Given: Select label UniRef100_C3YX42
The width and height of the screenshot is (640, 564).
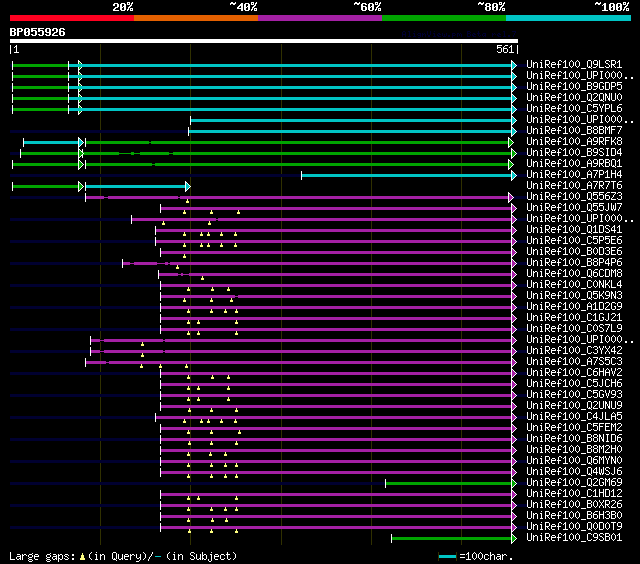Looking at the screenshot, I should 574,351.
